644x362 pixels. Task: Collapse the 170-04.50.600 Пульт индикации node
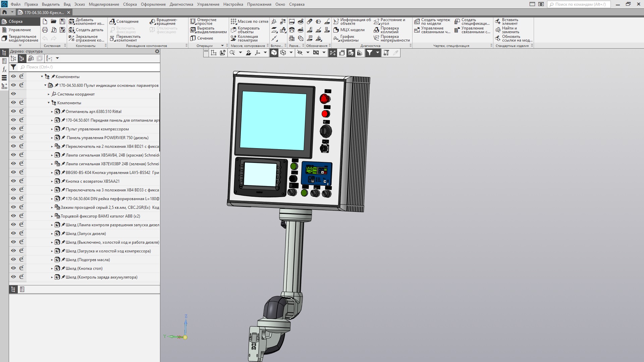pos(45,85)
